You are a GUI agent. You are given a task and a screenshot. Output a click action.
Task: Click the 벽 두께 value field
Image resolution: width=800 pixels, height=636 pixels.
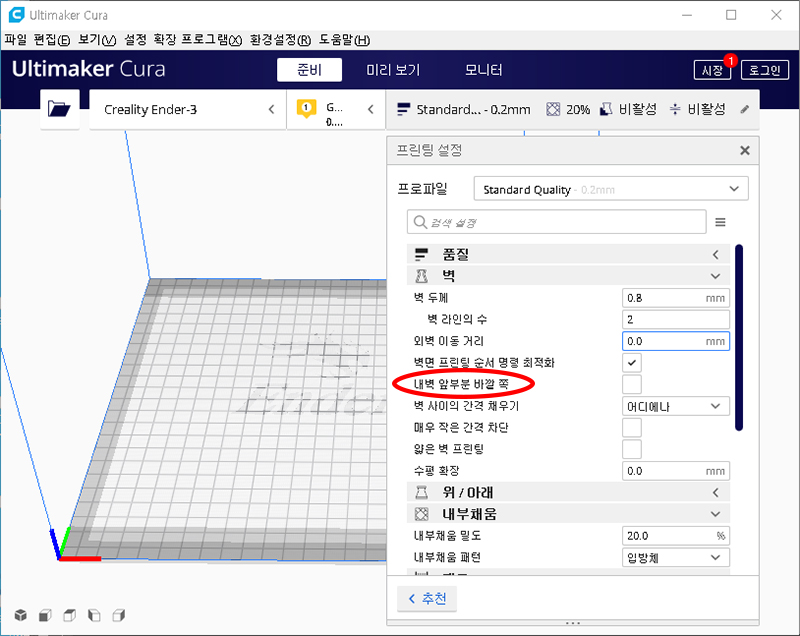[x=676, y=298]
